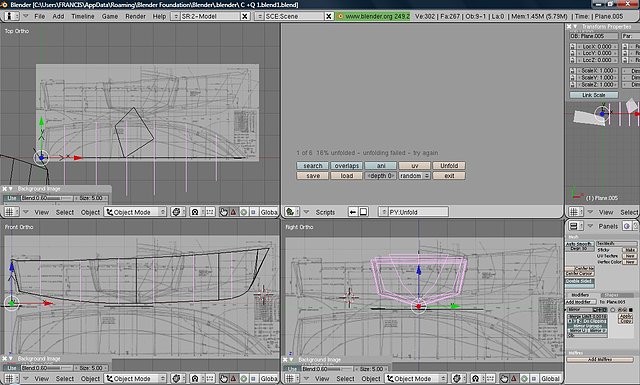Close the Transform Properties panel
Screen dimensions: 640x385
[x=569, y=27]
